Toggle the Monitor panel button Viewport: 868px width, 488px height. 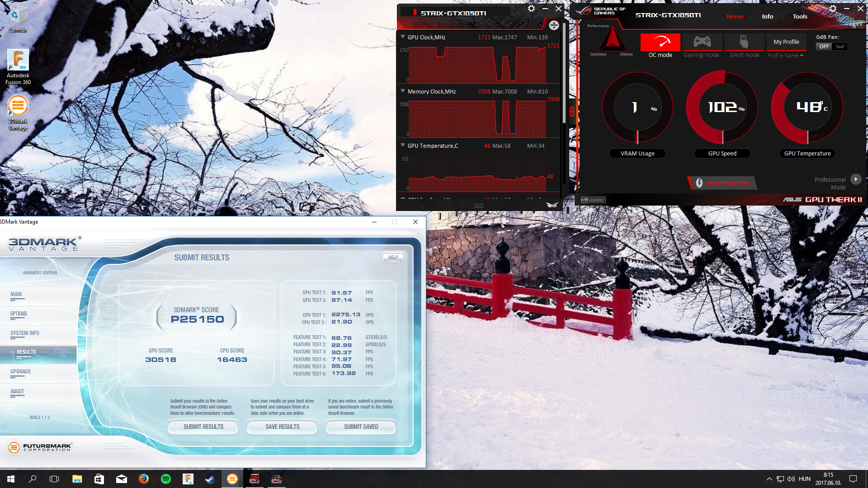point(592,200)
